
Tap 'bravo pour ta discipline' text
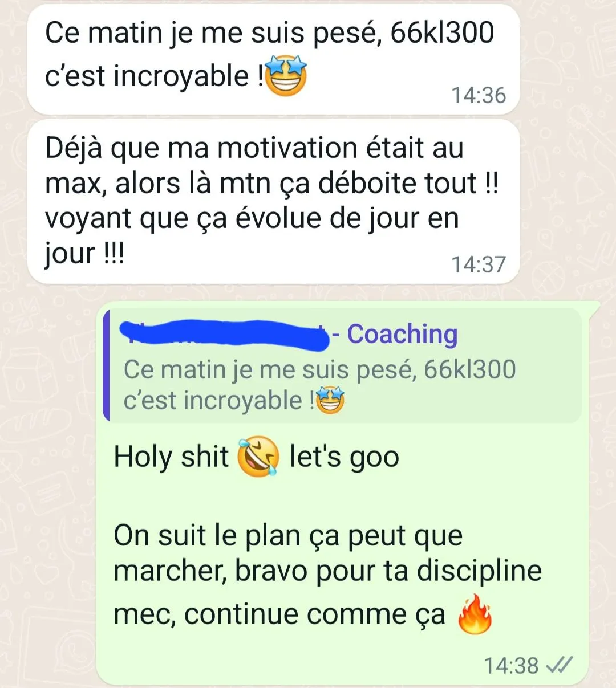click(388, 571)
